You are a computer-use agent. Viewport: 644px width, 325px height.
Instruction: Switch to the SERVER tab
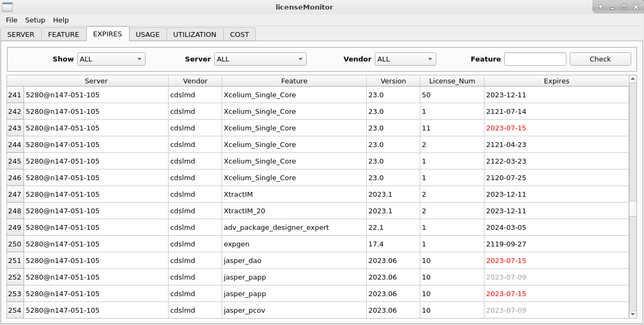pyautogui.click(x=21, y=34)
